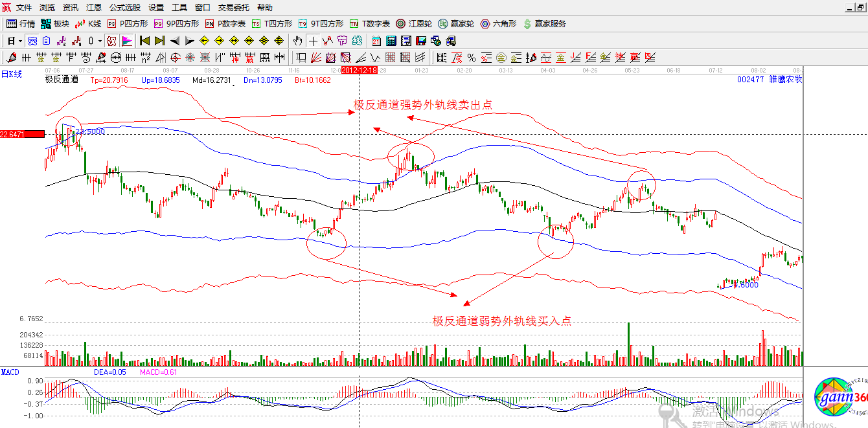868x428 pixels.
Task: Expand the 日 period dropdown arrow
Action: 20,41
